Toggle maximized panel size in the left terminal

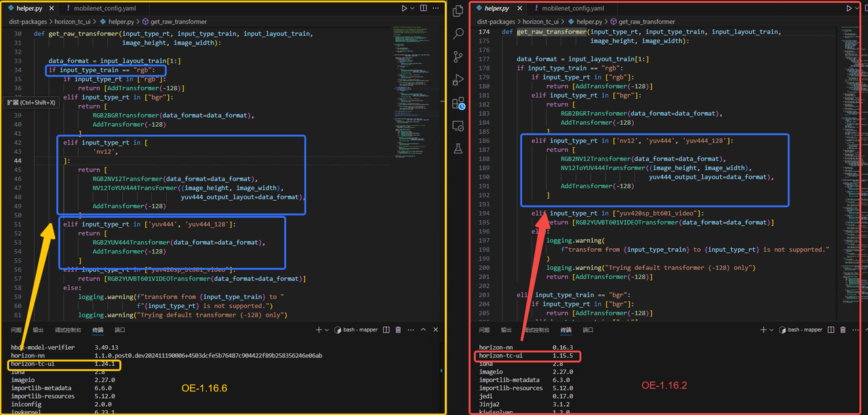click(x=424, y=330)
